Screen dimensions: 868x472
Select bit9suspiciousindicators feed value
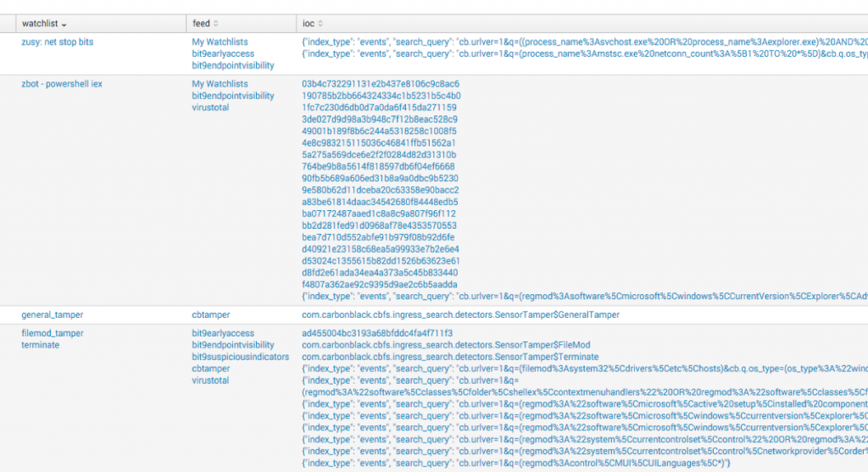(x=240, y=357)
